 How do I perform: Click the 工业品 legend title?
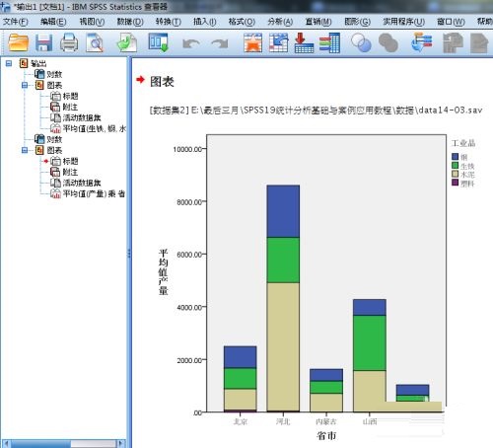[463, 143]
